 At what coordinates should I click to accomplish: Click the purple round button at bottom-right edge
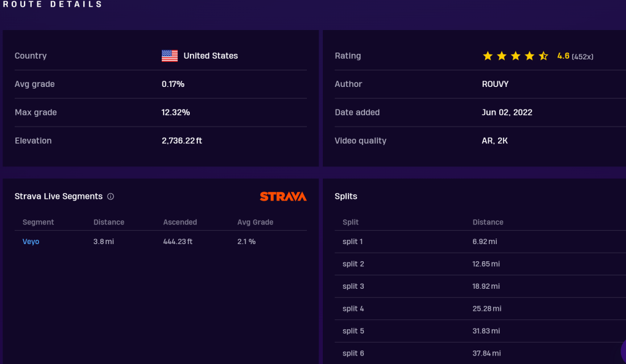622,351
